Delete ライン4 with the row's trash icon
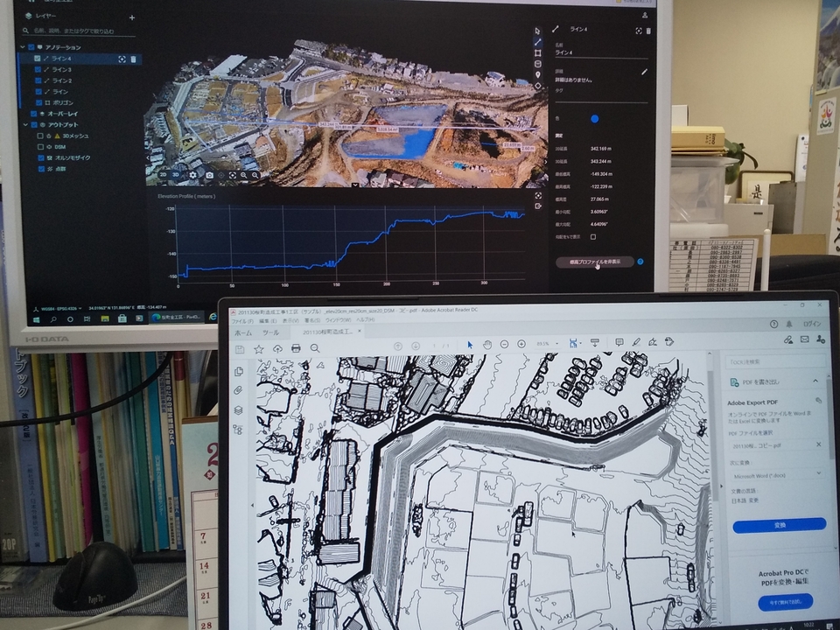The width and height of the screenshot is (840, 630). tap(133, 59)
